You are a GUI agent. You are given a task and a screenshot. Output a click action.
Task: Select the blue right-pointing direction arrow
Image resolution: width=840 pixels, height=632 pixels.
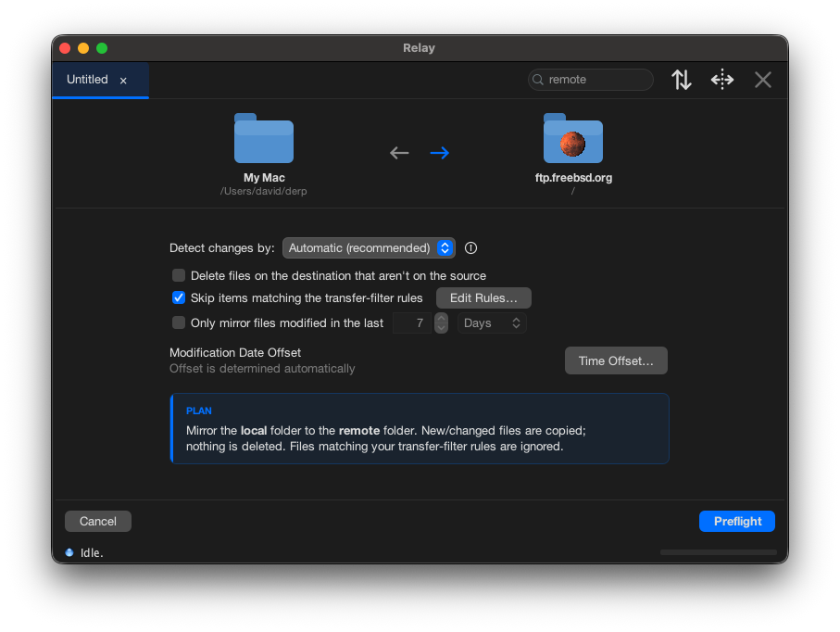439,153
